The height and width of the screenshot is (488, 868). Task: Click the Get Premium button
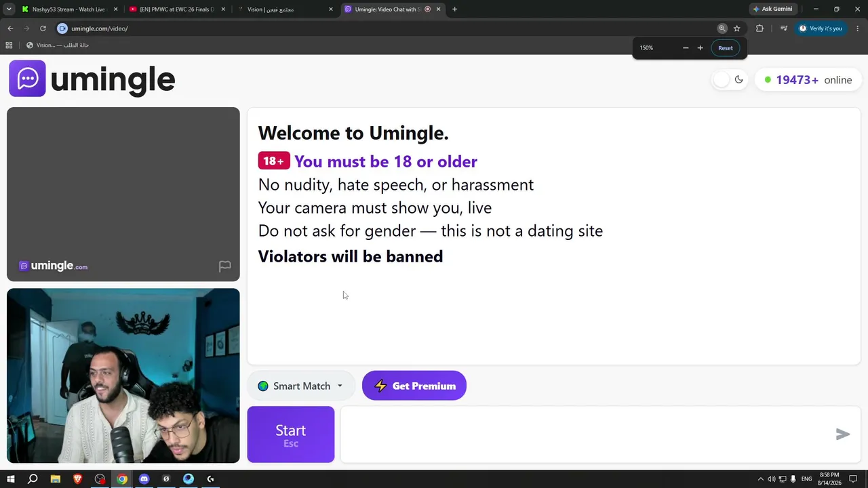coord(414,386)
